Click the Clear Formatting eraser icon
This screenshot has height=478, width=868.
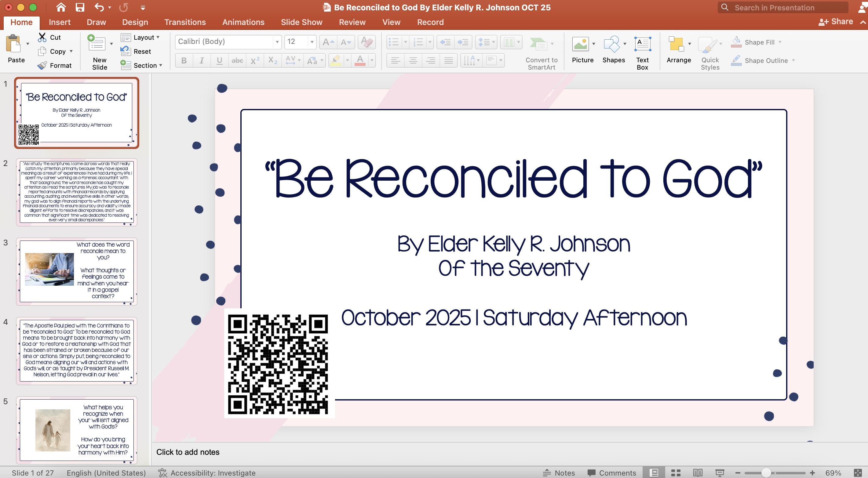tap(367, 42)
